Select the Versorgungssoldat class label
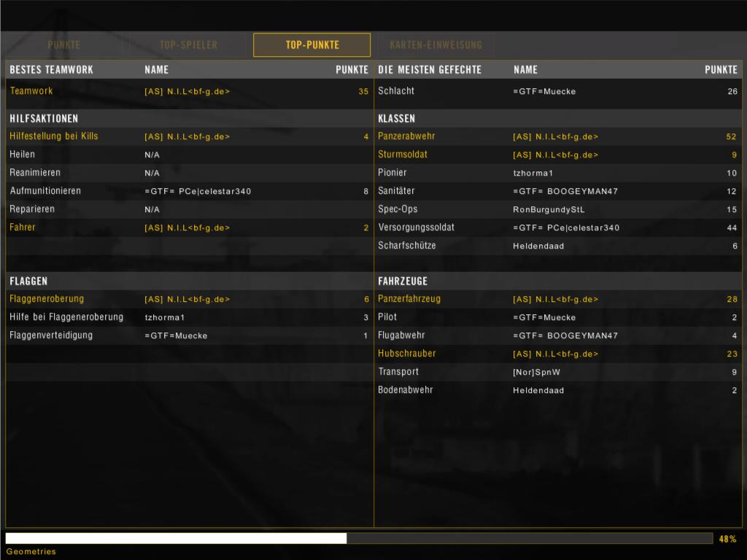747x560 pixels. pyautogui.click(x=416, y=227)
